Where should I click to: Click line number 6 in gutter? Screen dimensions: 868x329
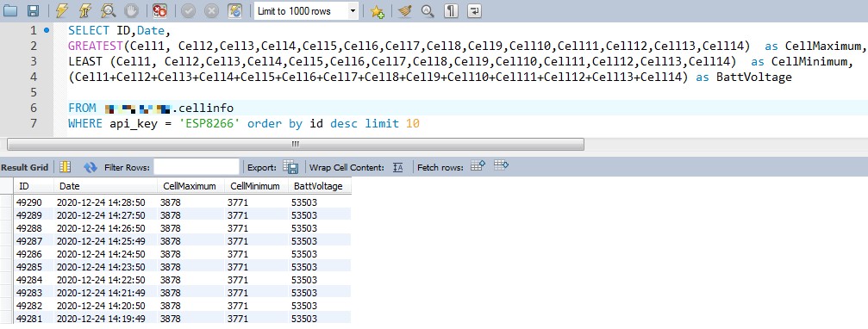click(x=34, y=108)
